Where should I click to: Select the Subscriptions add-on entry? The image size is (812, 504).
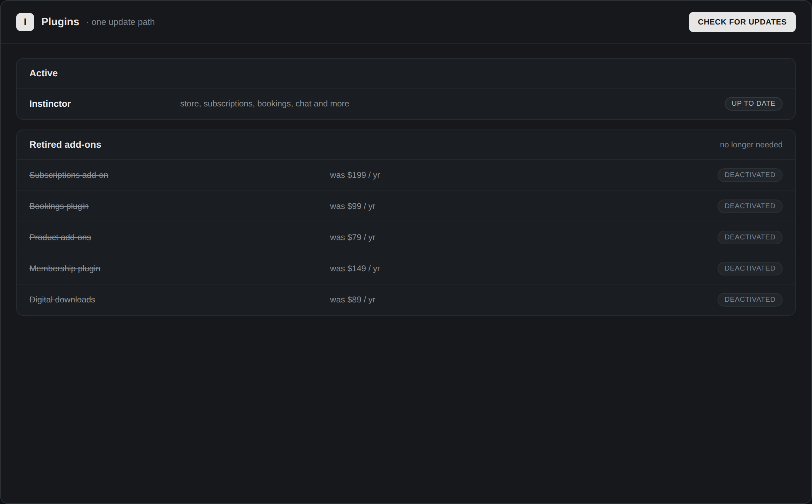point(69,175)
